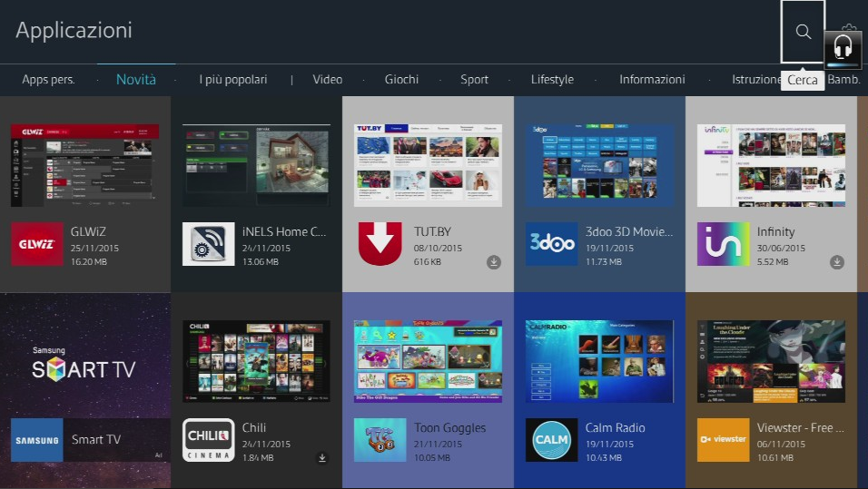The height and width of the screenshot is (489, 868).
Task: Select the TUT.BY red arrow icon
Action: point(380,244)
